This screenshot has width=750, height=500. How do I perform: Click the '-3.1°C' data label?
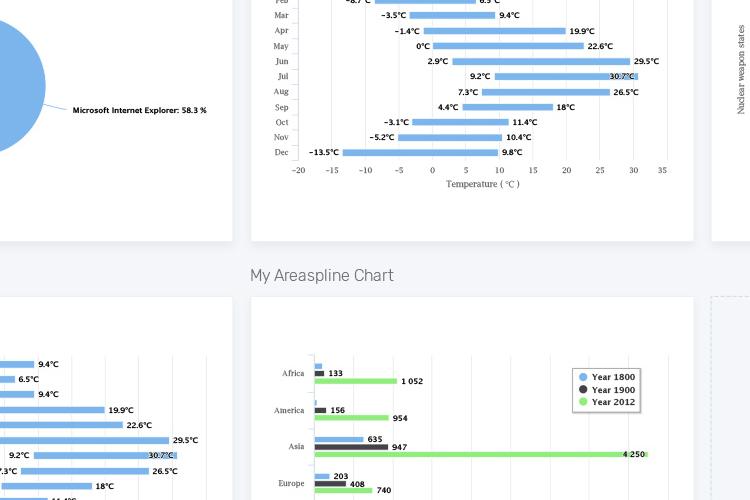(x=396, y=122)
